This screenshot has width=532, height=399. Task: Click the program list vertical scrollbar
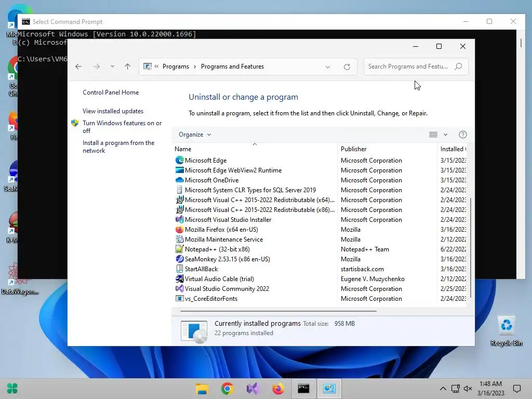tap(471, 247)
